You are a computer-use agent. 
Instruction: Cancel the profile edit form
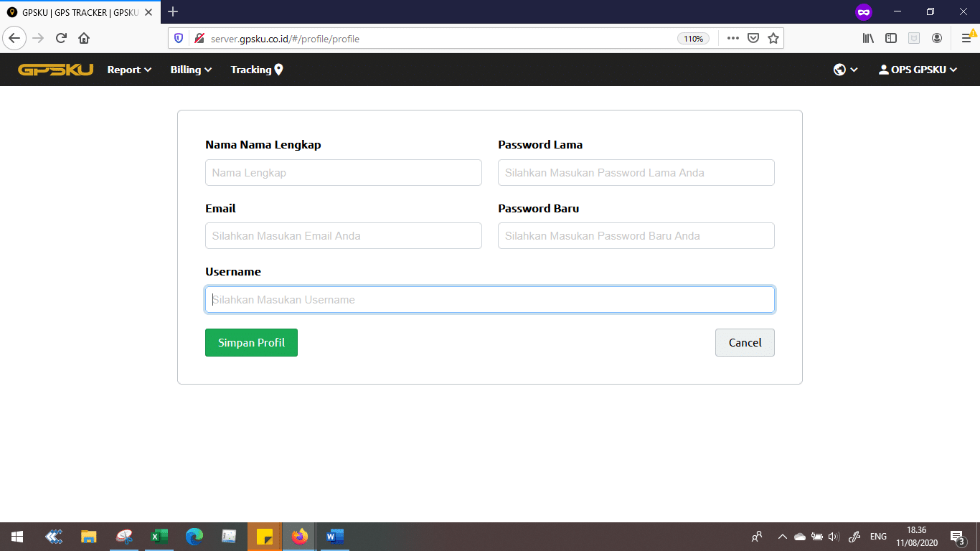tap(745, 342)
